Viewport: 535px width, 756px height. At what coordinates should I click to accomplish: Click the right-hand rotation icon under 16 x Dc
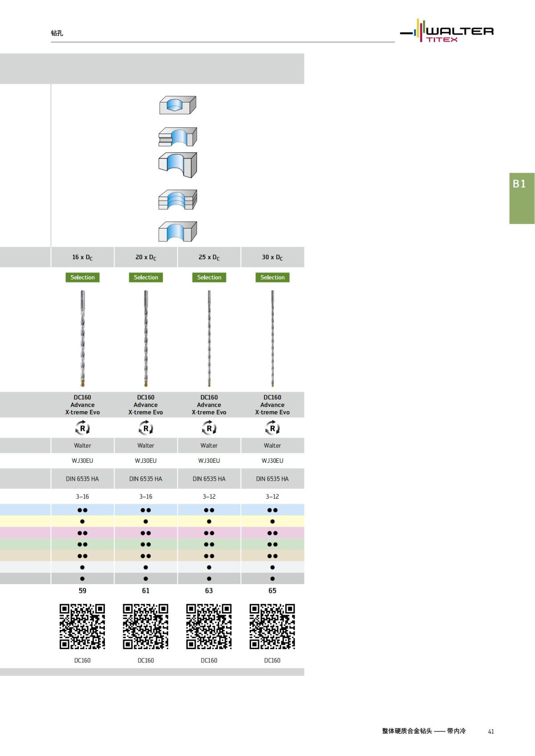[82, 428]
